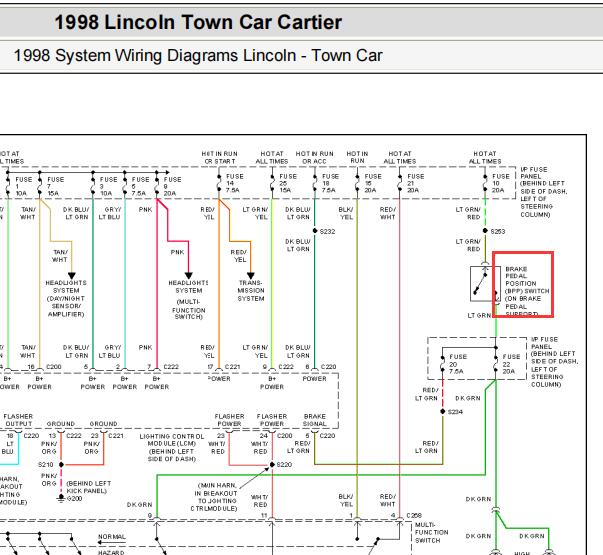603x555 pixels.
Task: Click '1998 System Wiring Diagrams Lincoln - Town Car' subtitle
Action: point(198,55)
